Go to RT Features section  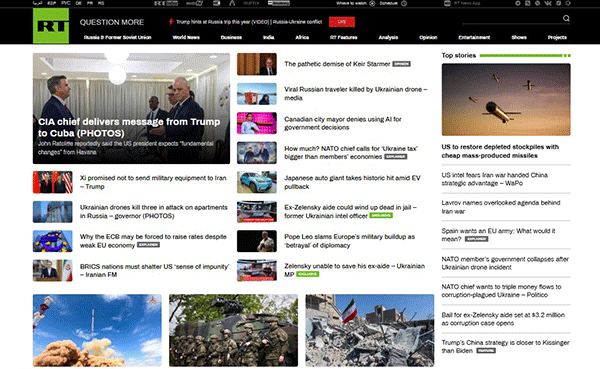(x=344, y=38)
